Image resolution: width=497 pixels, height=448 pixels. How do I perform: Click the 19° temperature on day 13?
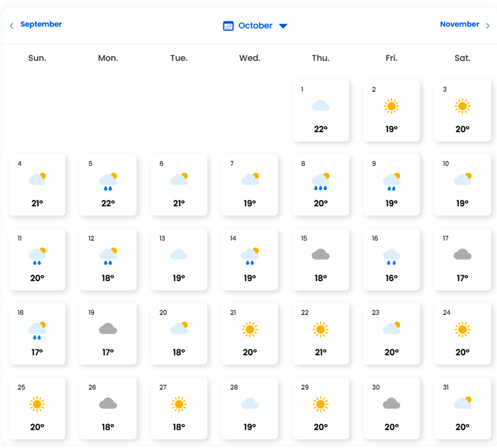click(179, 278)
